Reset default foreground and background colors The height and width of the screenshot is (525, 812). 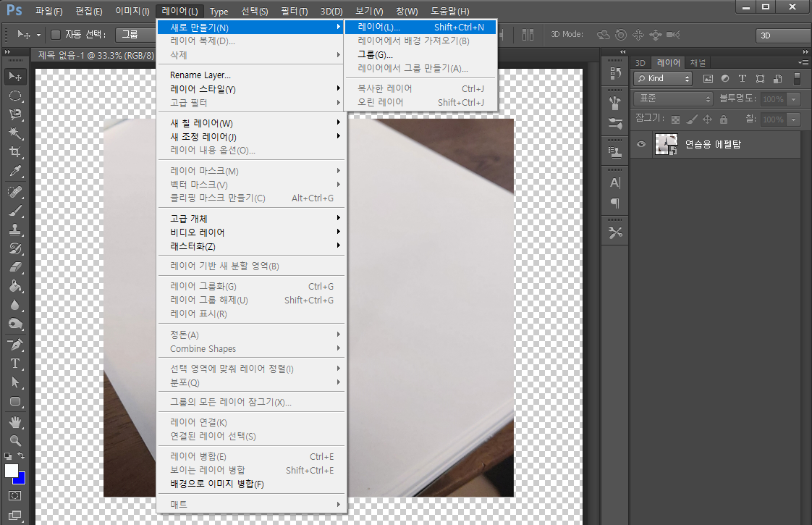click(8, 456)
